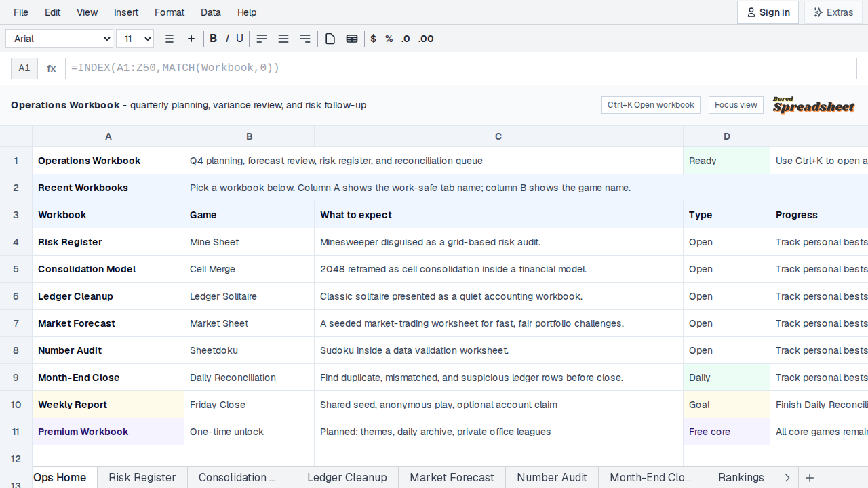
Task: Open the Format menu
Action: pos(170,12)
